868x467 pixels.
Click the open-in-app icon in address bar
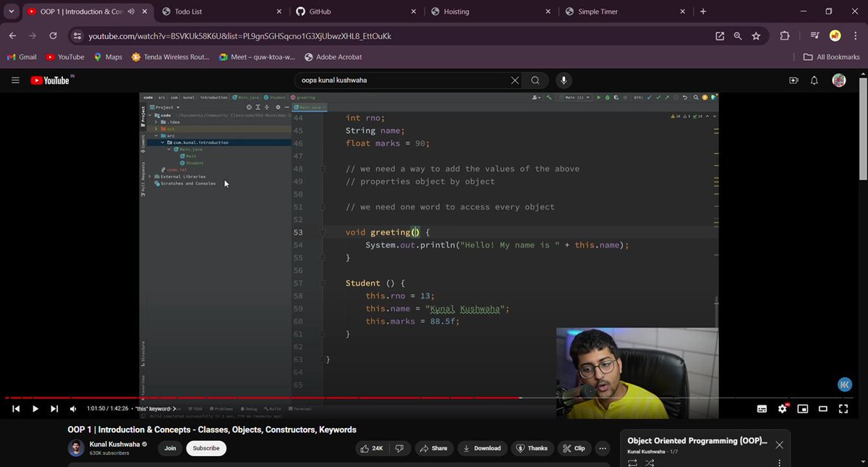720,35
